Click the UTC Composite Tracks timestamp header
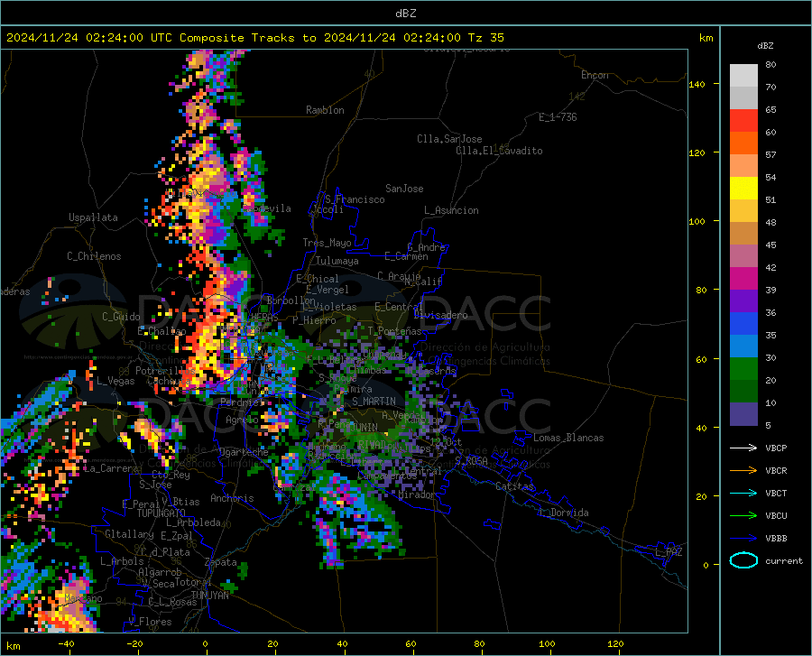 click(x=254, y=38)
